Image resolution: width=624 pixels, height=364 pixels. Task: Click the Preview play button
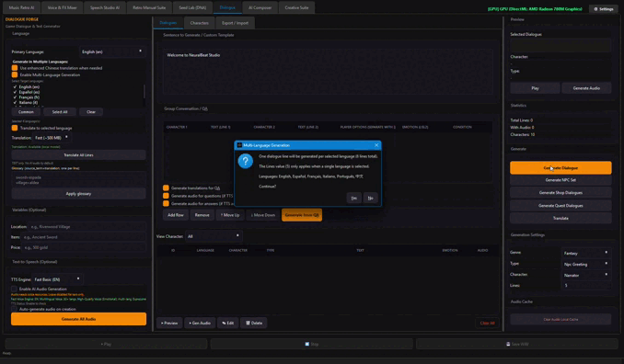[x=169, y=323]
